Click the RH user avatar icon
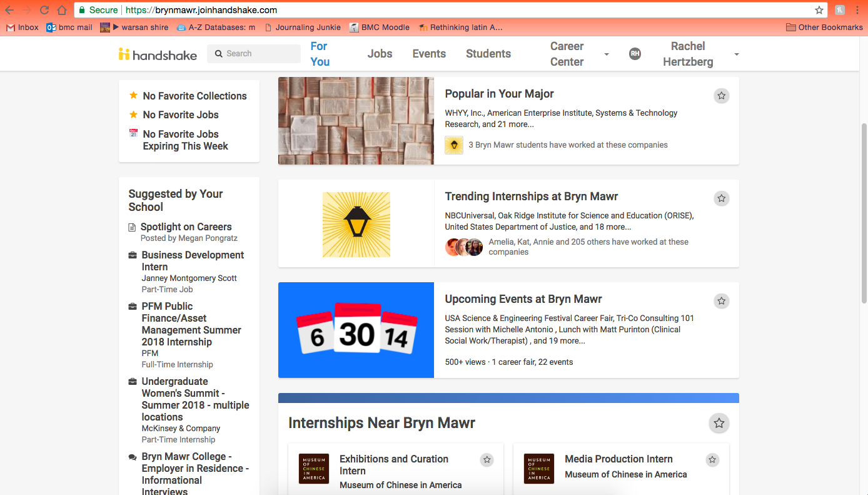868x495 pixels. tap(635, 54)
